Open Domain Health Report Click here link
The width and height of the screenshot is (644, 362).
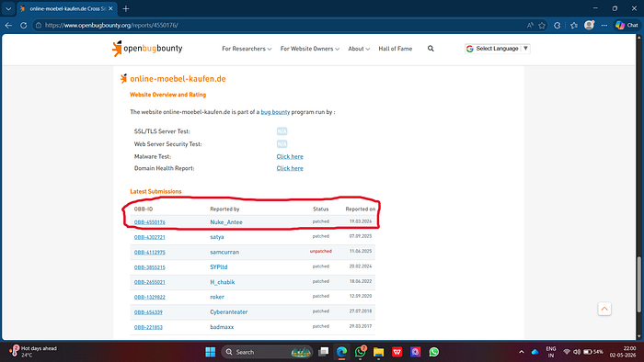pos(290,168)
